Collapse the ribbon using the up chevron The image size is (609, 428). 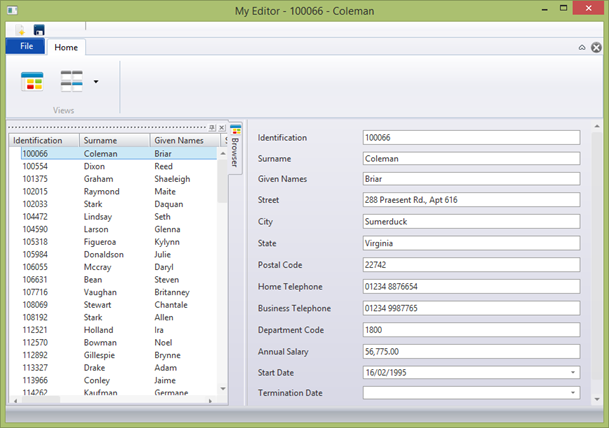(582, 47)
